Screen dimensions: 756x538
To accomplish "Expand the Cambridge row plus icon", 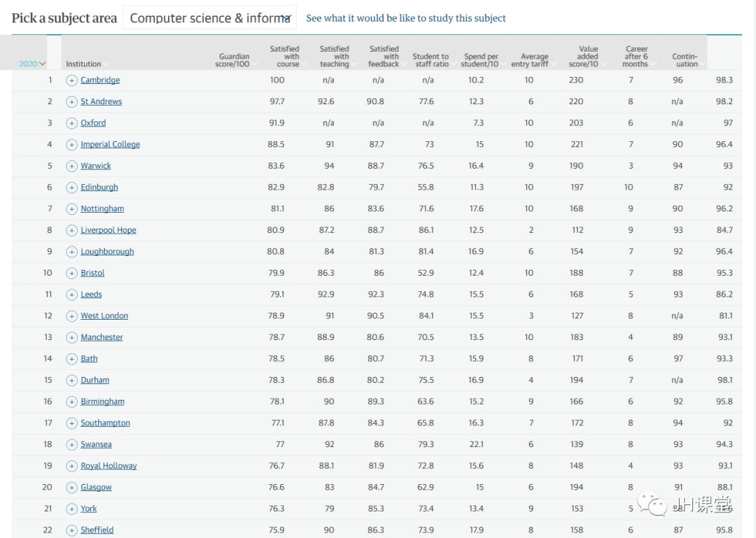I will pyautogui.click(x=71, y=80).
